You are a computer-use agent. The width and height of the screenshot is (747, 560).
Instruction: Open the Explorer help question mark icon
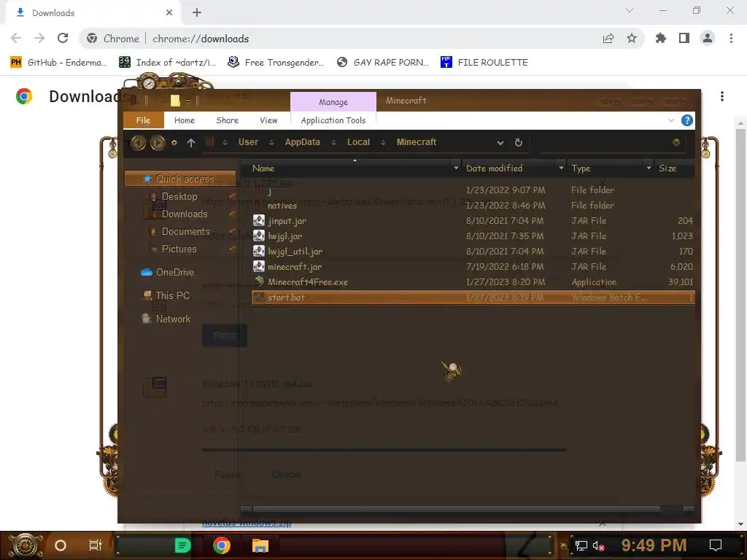point(686,120)
